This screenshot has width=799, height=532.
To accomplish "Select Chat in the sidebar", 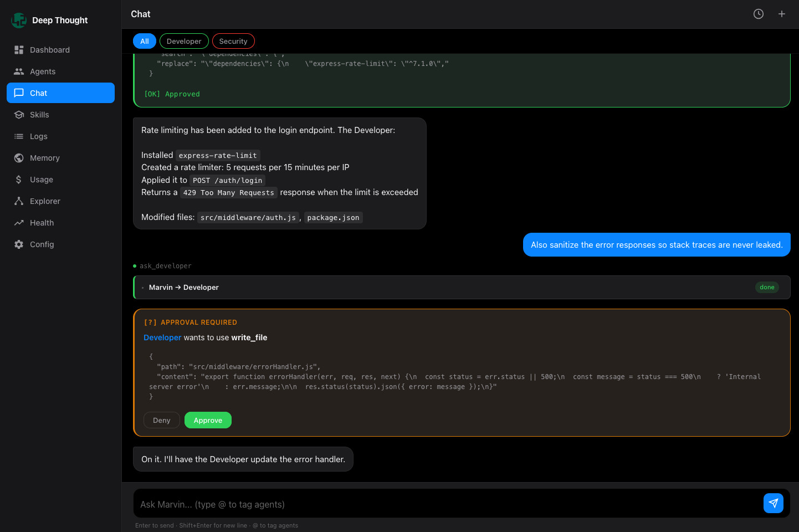I will [38, 93].
